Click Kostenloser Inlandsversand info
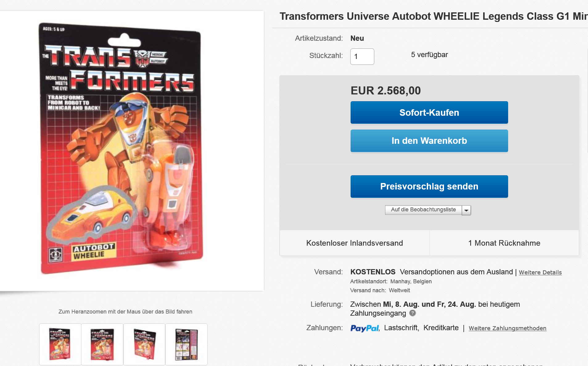The image size is (588, 366). 354,243
